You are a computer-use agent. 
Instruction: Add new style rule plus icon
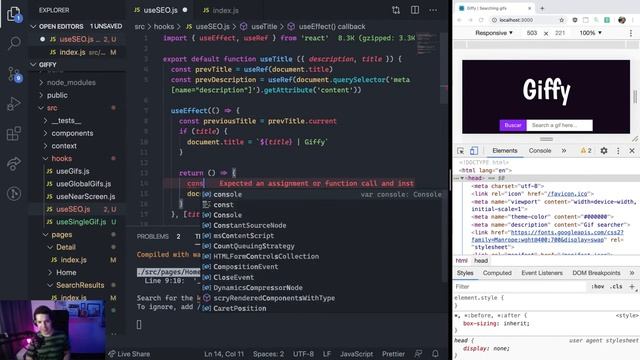632,287
